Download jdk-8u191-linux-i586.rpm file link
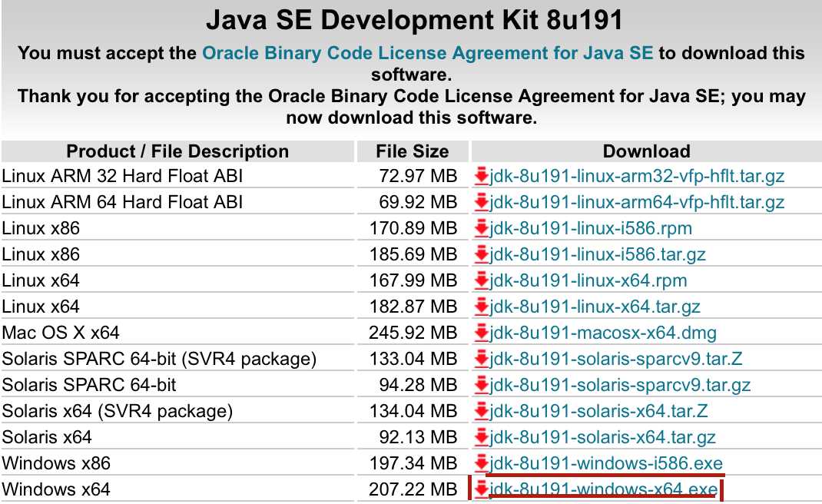The image size is (822, 504). pyautogui.click(x=591, y=228)
